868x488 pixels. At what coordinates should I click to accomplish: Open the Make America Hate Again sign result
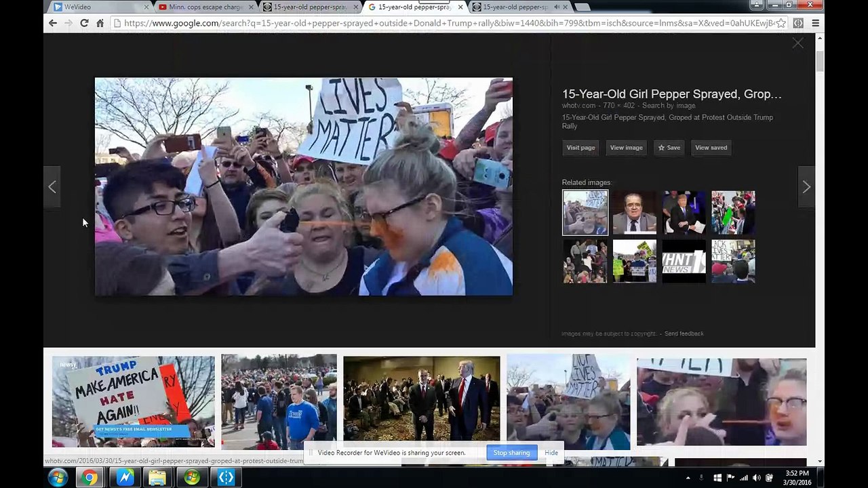pyautogui.click(x=134, y=401)
